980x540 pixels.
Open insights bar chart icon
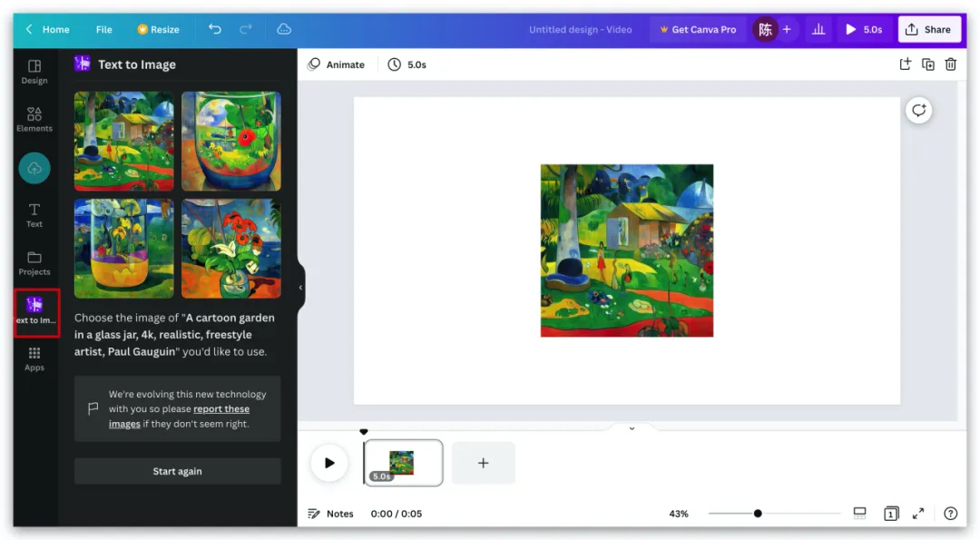pyautogui.click(x=818, y=29)
